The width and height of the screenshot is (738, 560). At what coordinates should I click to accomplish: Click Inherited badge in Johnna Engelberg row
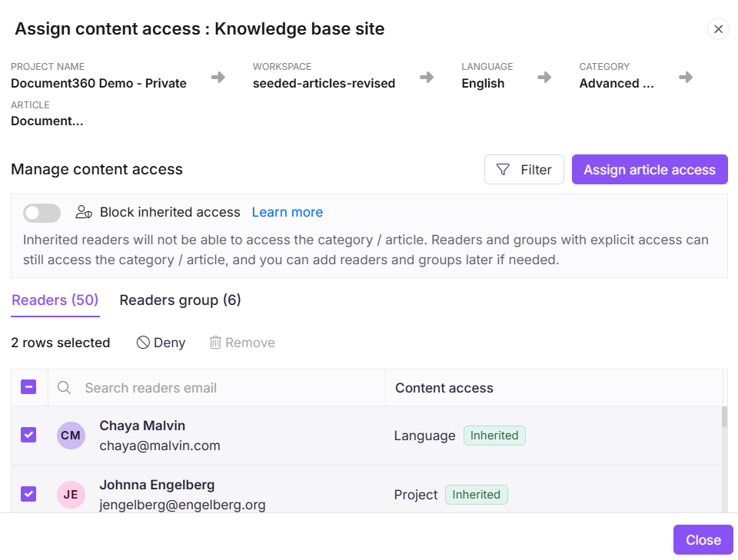point(477,495)
